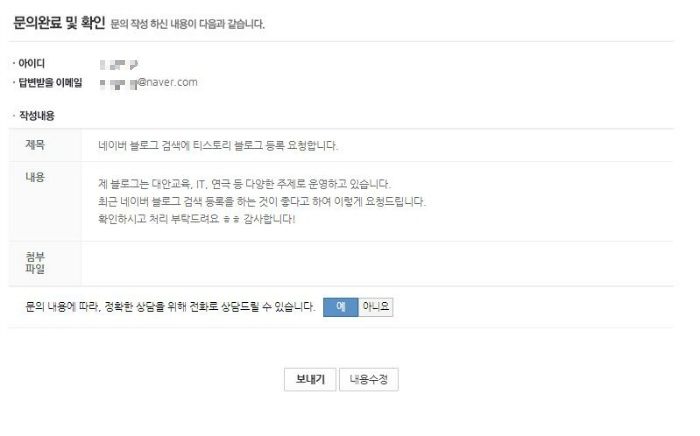Click the blurred 아이디 value

pyautogui.click(x=119, y=65)
